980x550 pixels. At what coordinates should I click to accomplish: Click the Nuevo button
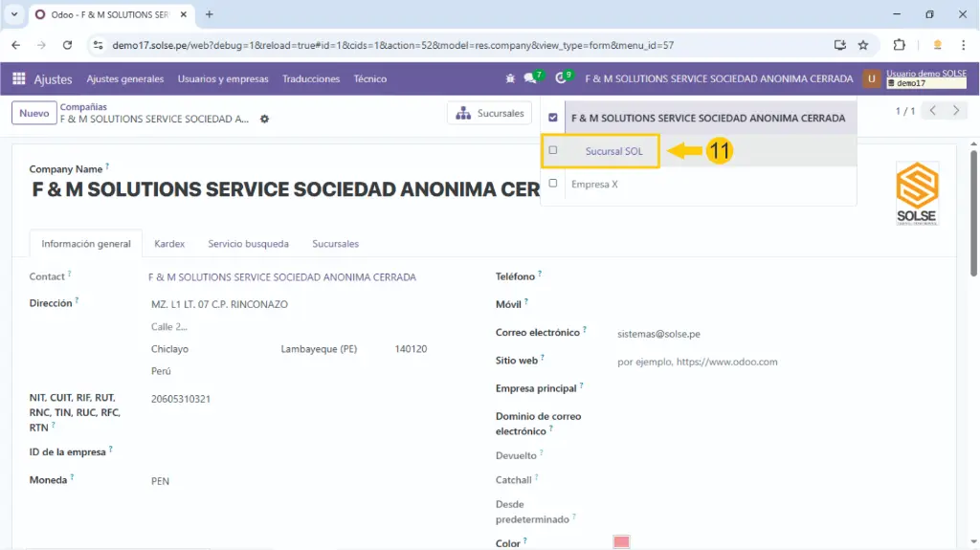coord(34,113)
